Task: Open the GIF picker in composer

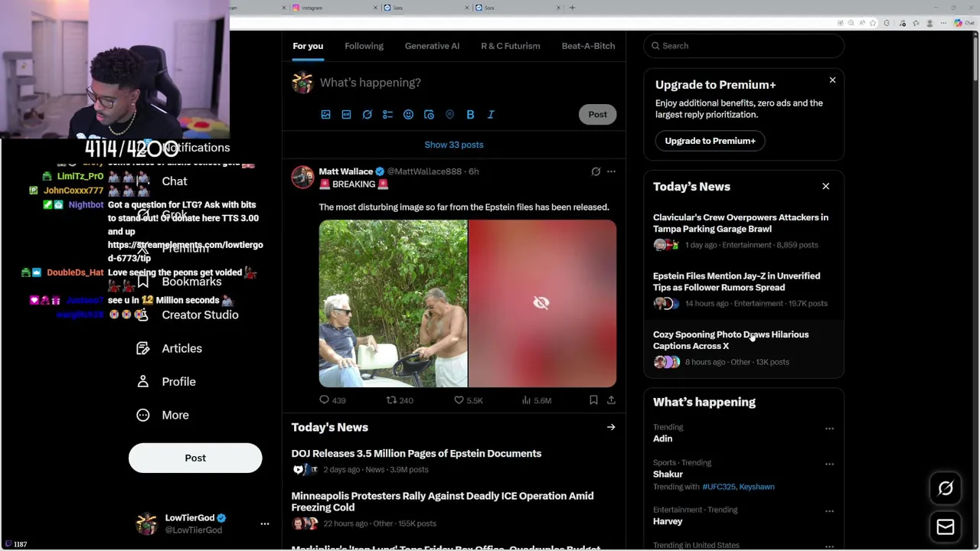Action: [x=346, y=114]
